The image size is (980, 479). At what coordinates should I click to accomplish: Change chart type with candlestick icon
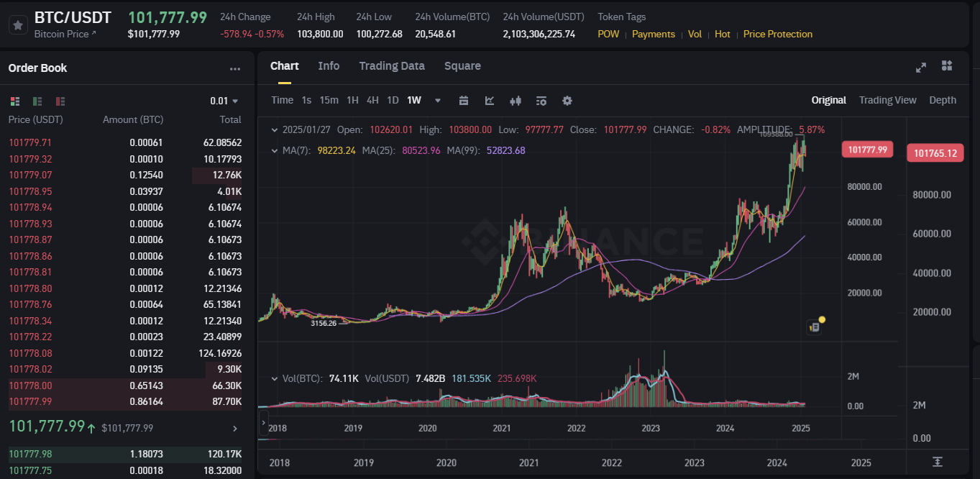point(515,101)
